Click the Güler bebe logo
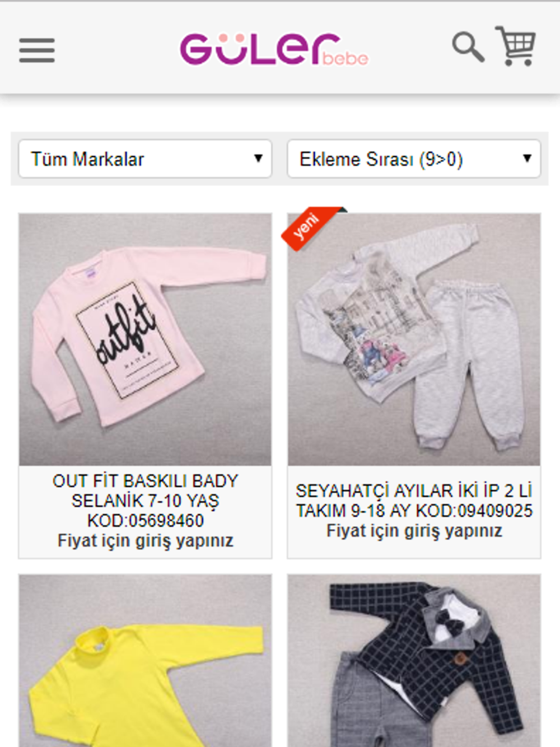The image size is (560, 747). [274, 49]
